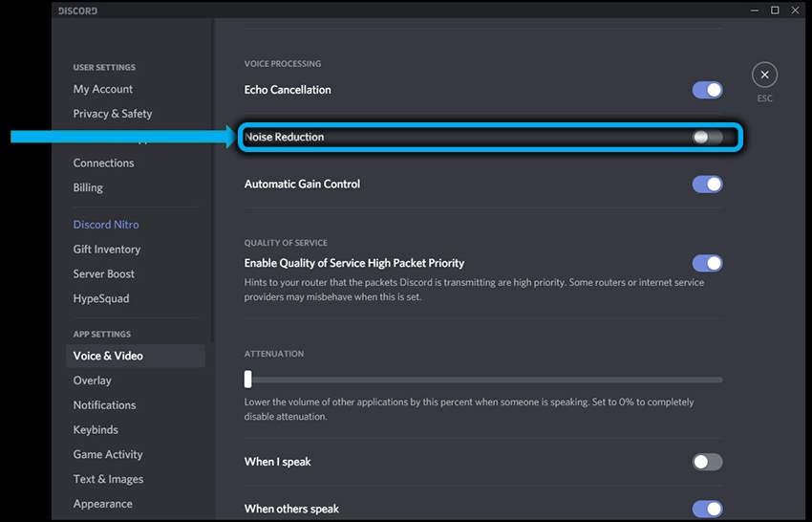Disable the Echo Cancellation toggle

pos(707,90)
